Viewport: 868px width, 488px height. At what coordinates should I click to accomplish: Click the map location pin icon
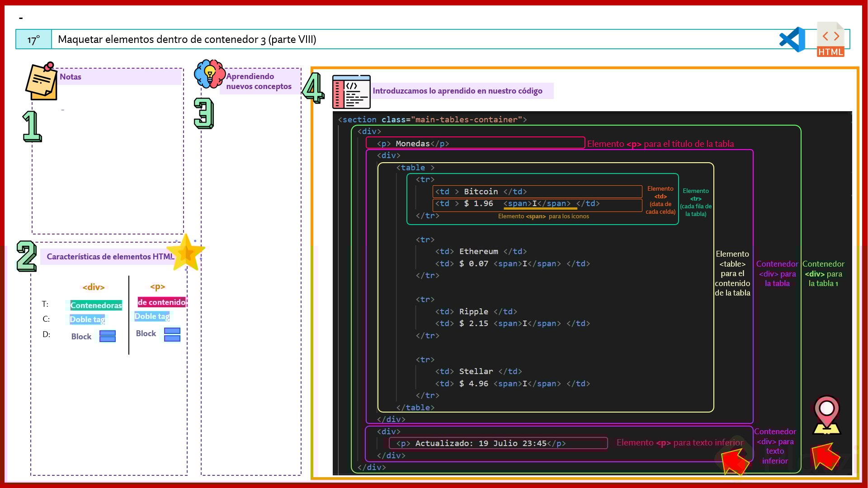click(x=826, y=415)
